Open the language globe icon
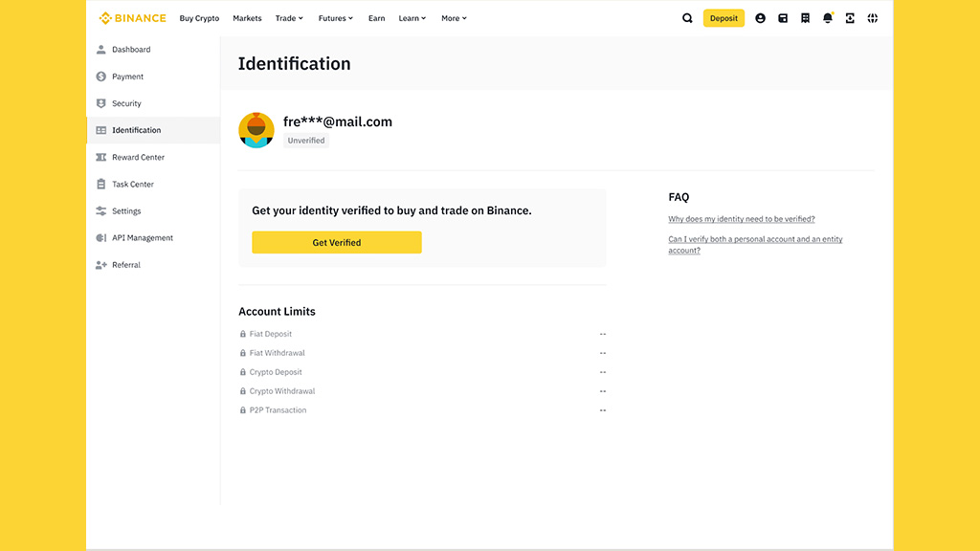 coord(873,18)
